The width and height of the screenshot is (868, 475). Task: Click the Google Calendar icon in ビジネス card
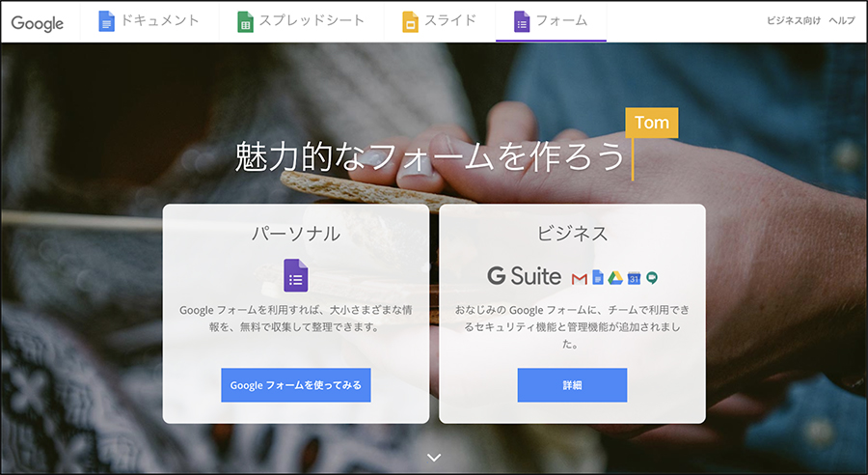click(x=634, y=278)
